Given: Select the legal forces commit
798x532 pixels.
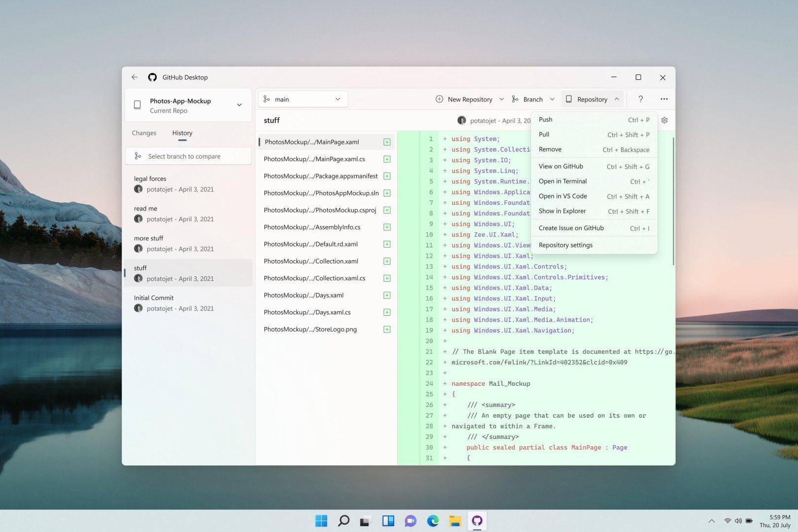Looking at the screenshot, I should pos(188,184).
